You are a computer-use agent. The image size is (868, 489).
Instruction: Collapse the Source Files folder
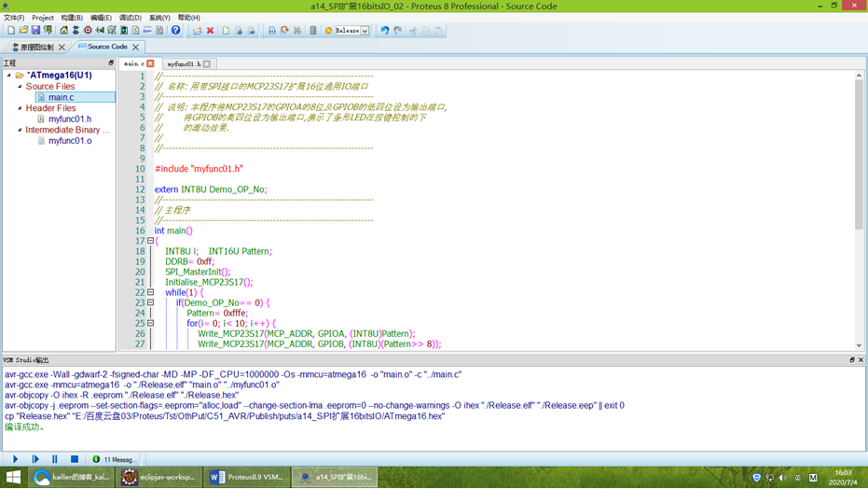(20, 87)
